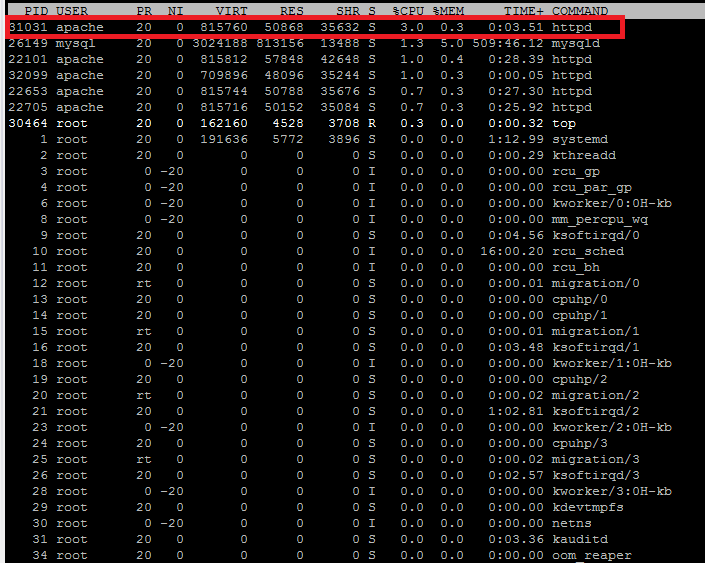Select the %MEM column header
Viewport: 705px width, 563px height.
[x=448, y=11]
